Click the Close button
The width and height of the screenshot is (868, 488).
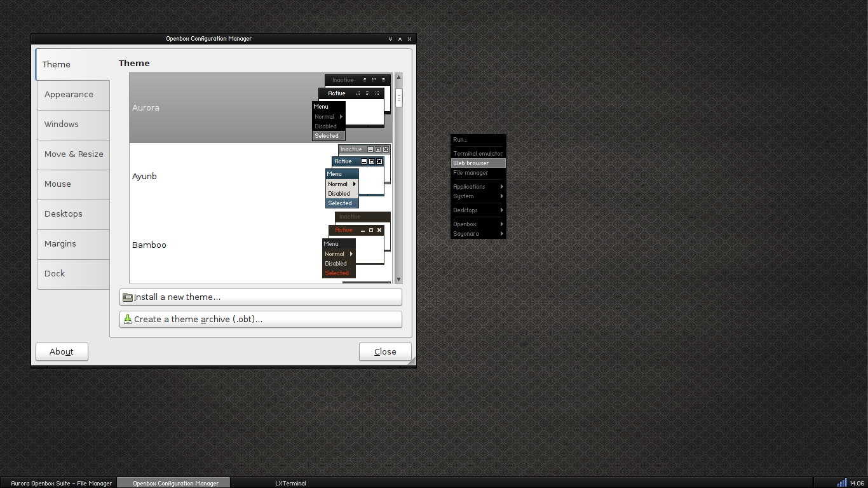[385, 351]
